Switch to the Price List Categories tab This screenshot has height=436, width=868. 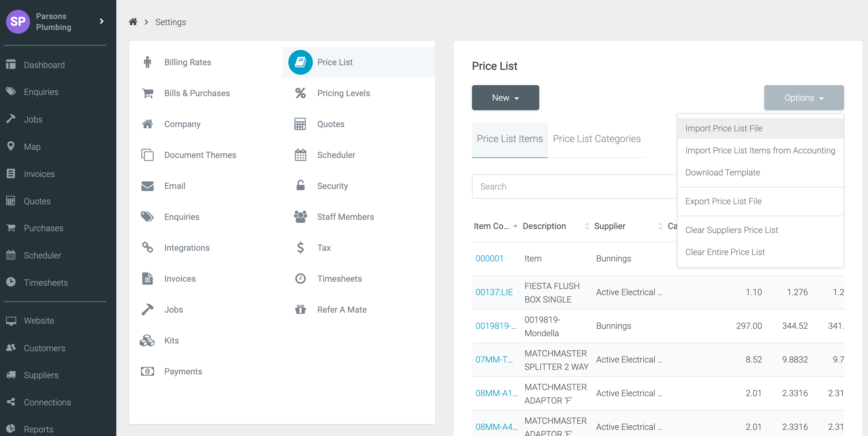pyautogui.click(x=597, y=138)
